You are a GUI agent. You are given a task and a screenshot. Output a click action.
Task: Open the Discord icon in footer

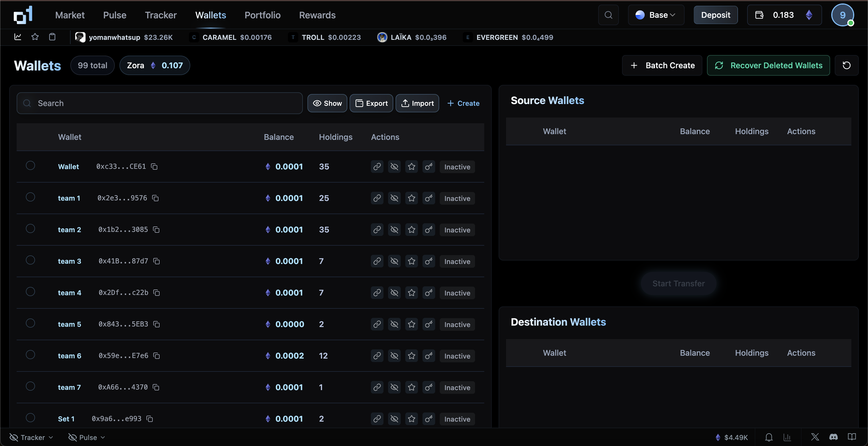[x=833, y=437]
